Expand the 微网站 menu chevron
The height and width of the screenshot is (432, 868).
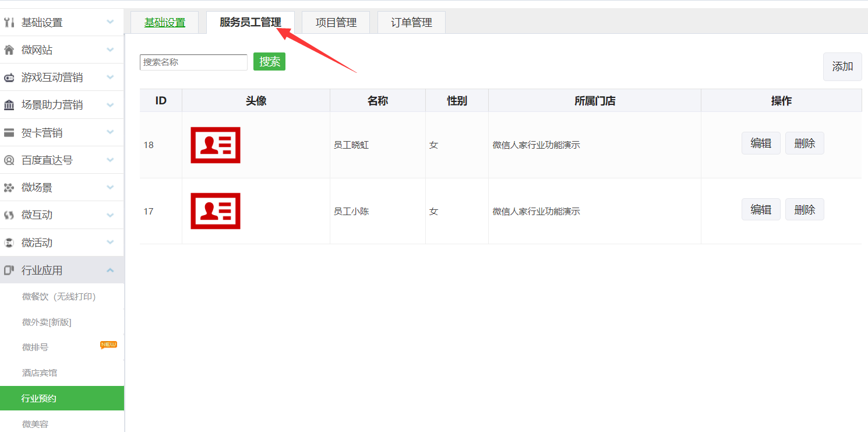coord(110,50)
